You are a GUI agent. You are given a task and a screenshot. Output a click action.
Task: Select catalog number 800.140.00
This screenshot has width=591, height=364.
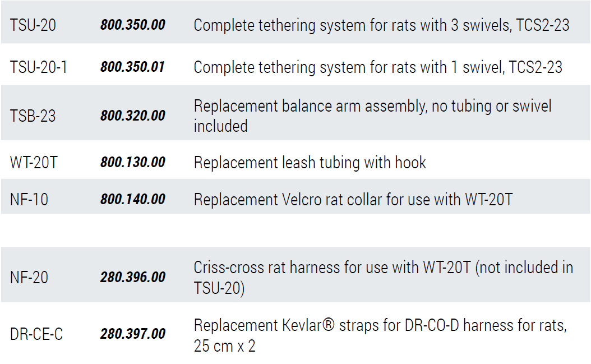pos(133,199)
